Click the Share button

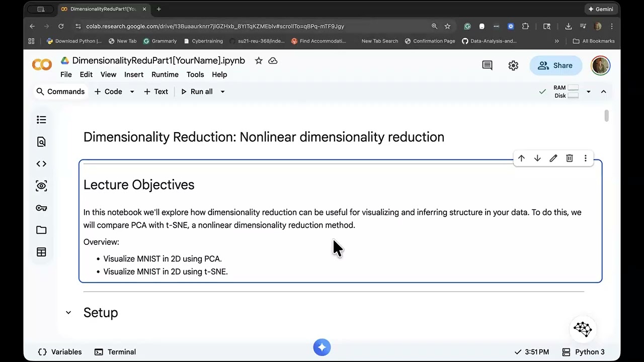(555, 65)
